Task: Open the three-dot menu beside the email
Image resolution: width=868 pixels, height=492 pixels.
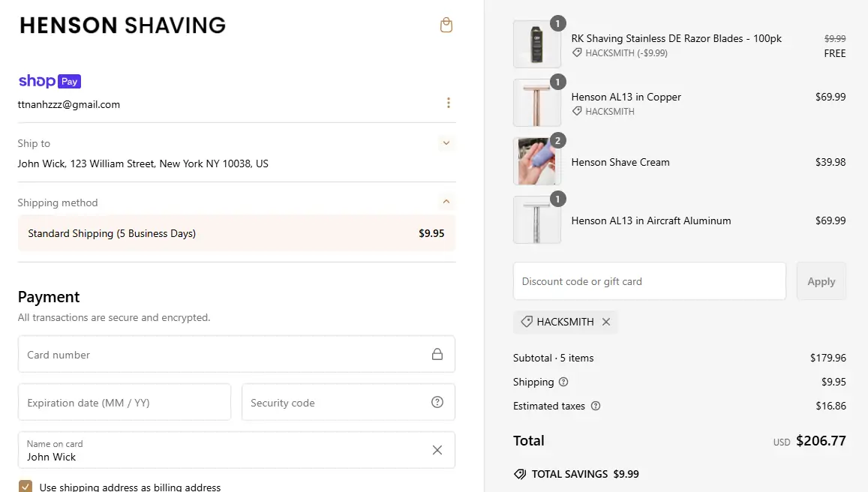Action: pyautogui.click(x=449, y=103)
